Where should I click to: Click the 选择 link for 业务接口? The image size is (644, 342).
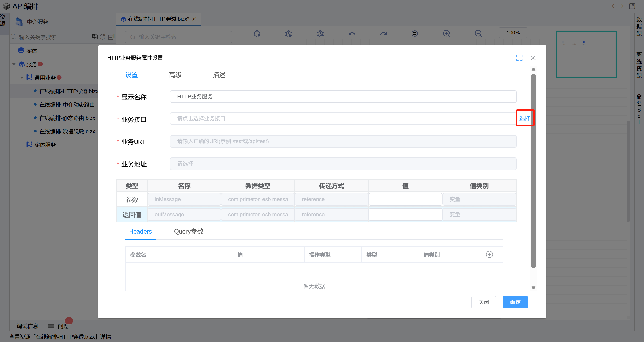(x=525, y=119)
